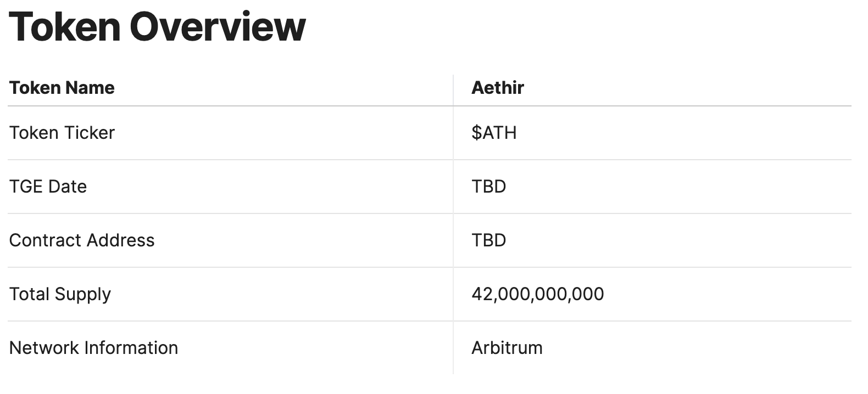
Task: Select the Token Name header cell
Action: [62, 88]
